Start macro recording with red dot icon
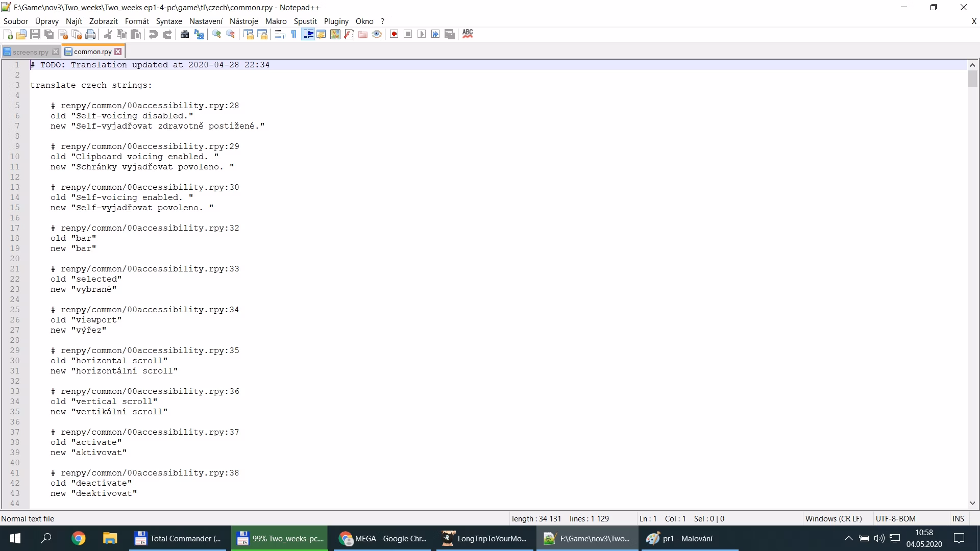 pos(394,34)
